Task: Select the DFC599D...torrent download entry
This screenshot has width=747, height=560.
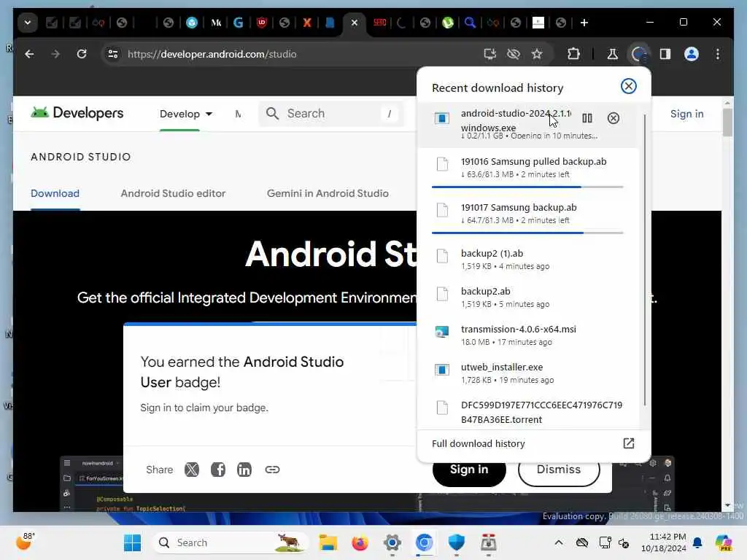Action: click(x=528, y=412)
